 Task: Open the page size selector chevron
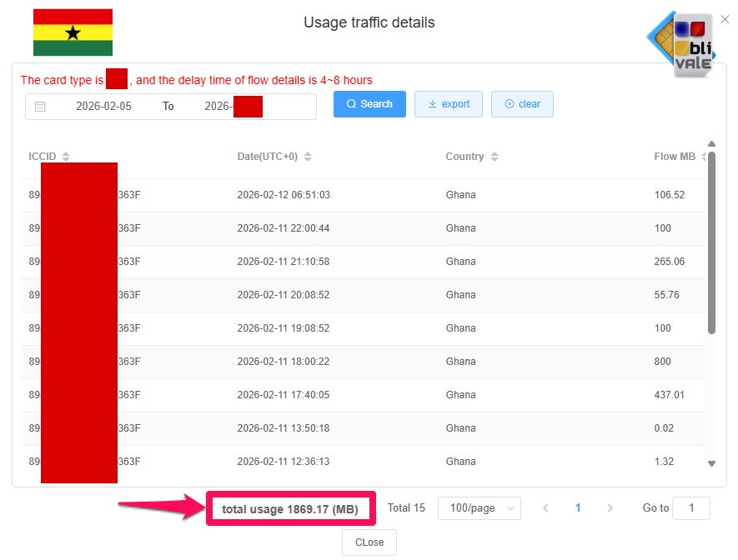click(x=509, y=507)
